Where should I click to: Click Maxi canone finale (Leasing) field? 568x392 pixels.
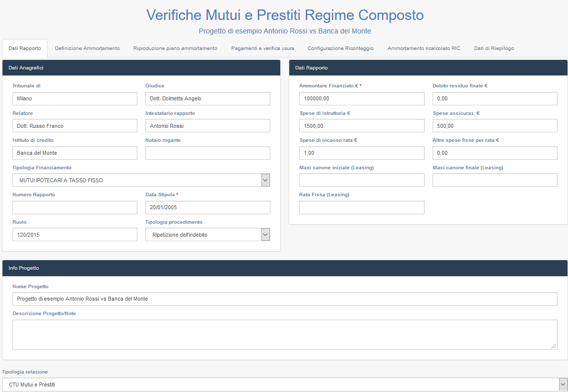(x=495, y=180)
